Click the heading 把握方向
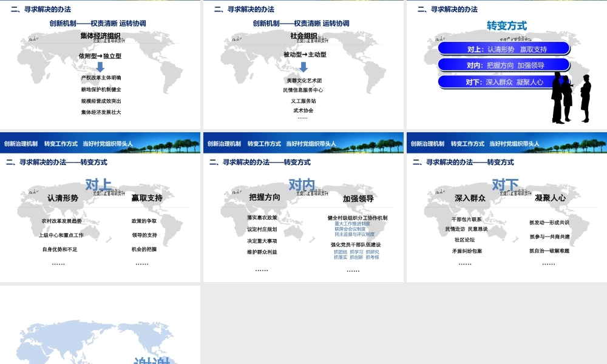The height and width of the screenshot is (364, 607). [x=265, y=197]
